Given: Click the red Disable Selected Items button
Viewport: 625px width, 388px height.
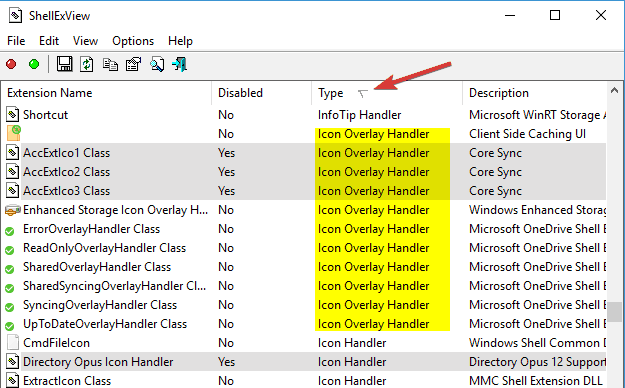Looking at the screenshot, I should [11, 64].
